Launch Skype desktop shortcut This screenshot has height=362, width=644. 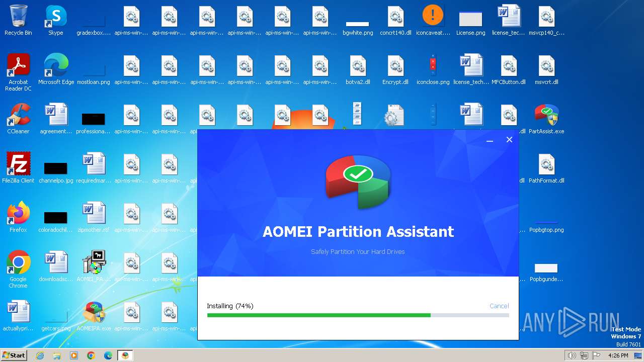pos(56,21)
